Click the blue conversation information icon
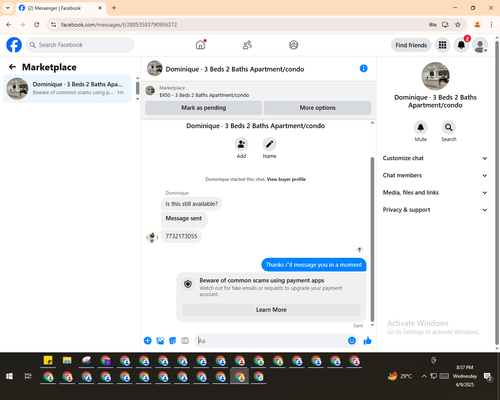500x400 pixels. coord(363,68)
